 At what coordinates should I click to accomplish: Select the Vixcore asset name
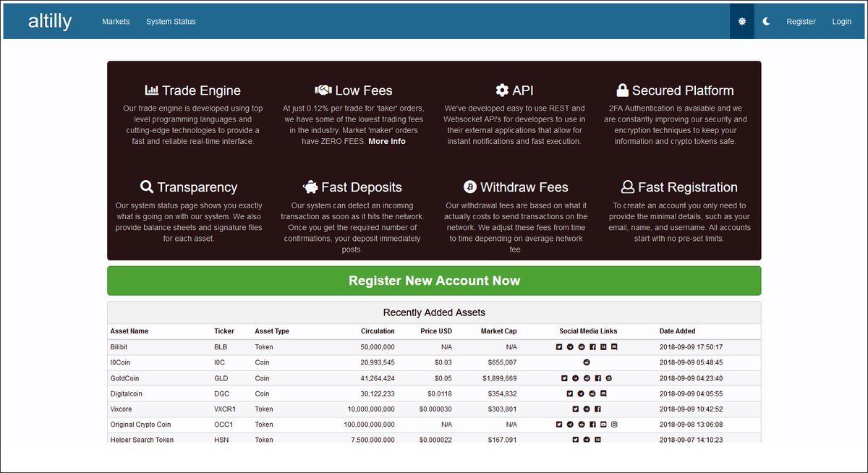[x=122, y=409]
